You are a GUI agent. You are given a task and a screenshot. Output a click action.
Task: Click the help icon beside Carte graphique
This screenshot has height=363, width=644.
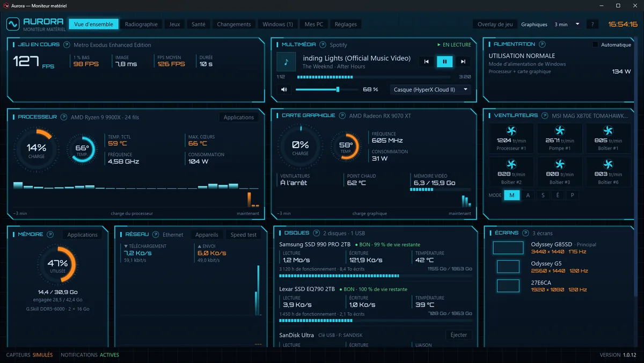[x=342, y=115]
